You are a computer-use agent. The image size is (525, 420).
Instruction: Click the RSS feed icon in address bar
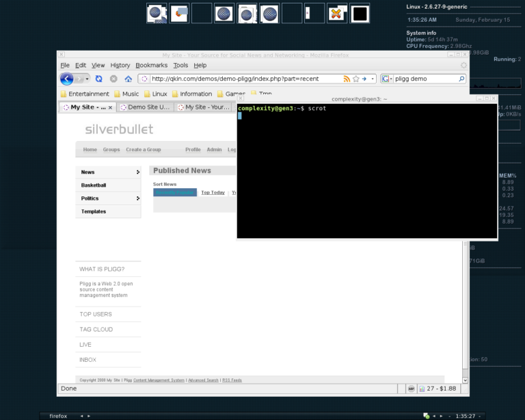tap(347, 79)
